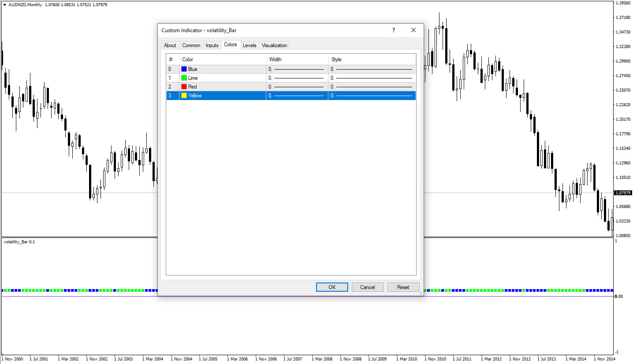Switch to the Common tab
The height and width of the screenshot is (364, 633).
pyautogui.click(x=191, y=45)
